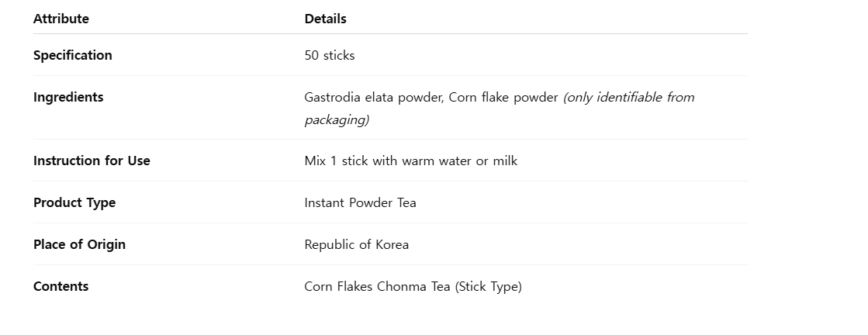Click 'Corn Flakes Chonma Tea' text
The image size is (868, 335).
377,287
